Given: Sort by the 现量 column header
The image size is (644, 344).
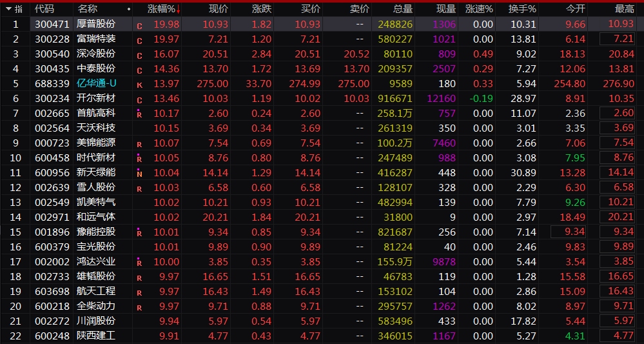Looking at the screenshot, I should tap(446, 9).
